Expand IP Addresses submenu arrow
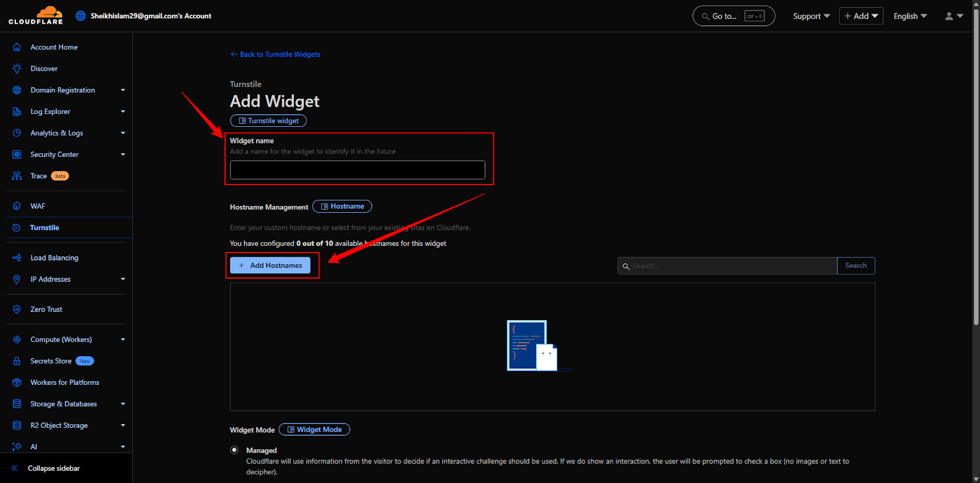Image resolution: width=980 pixels, height=483 pixels. [x=123, y=280]
